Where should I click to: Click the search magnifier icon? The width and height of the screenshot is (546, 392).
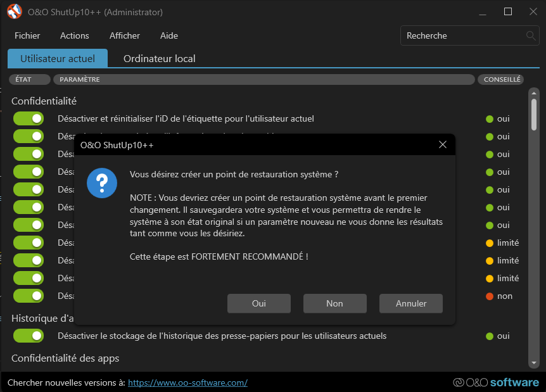[531, 36]
